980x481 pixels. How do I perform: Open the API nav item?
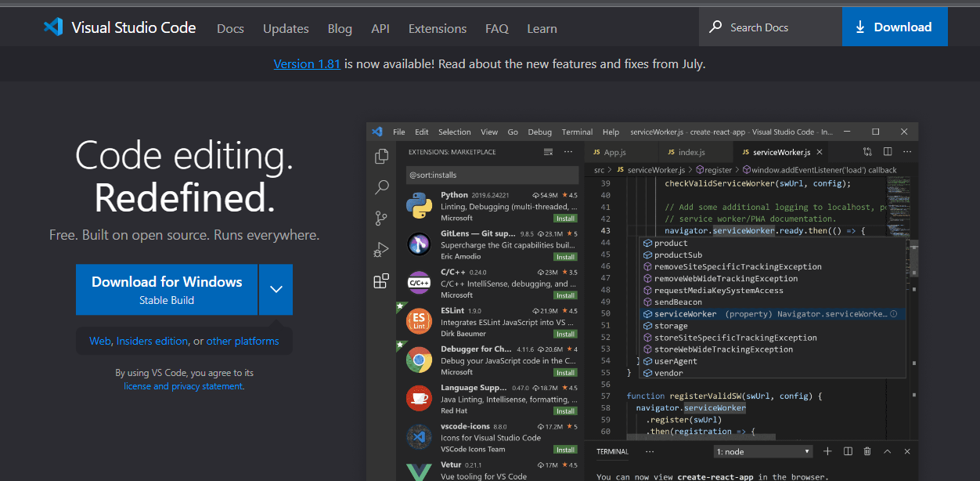380,28
